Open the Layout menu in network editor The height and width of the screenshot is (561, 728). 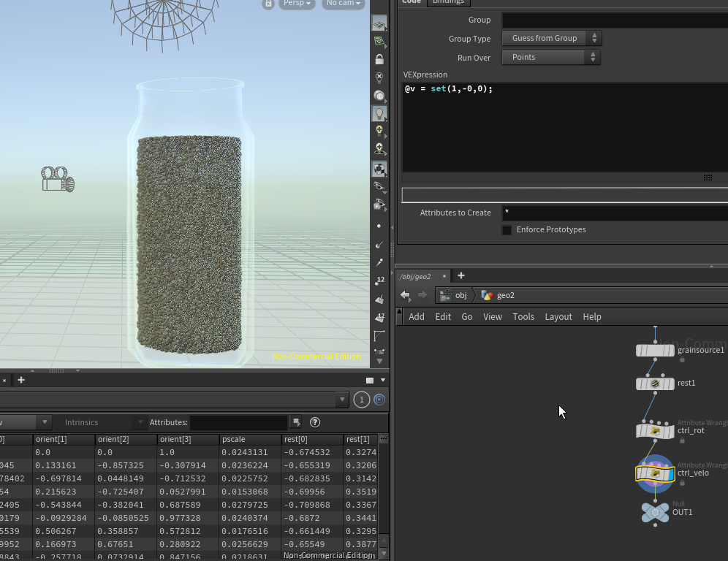[558, 316]
